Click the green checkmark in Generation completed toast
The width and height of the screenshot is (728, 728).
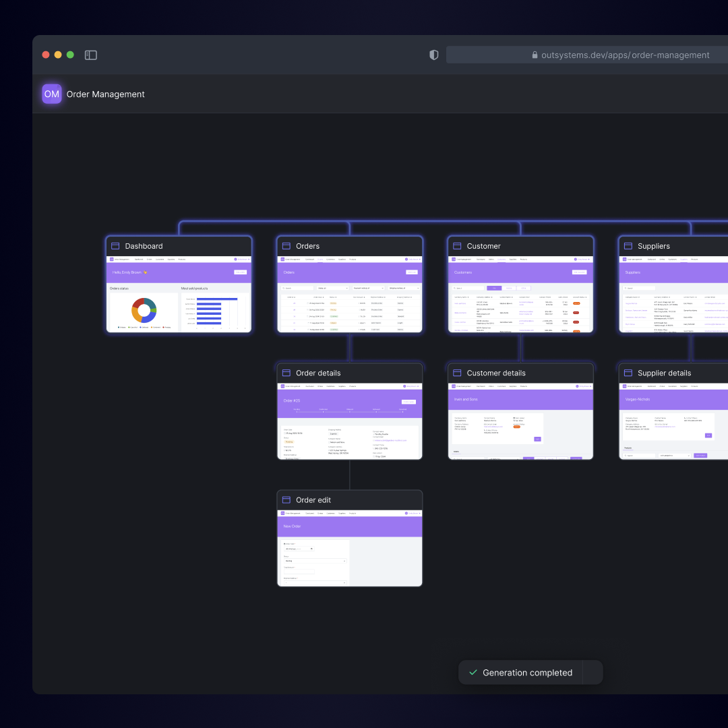473,673
